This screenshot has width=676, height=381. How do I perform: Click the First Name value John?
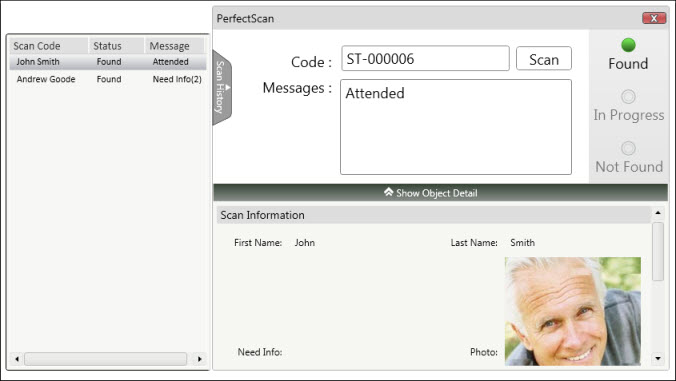[x=304, y=243]
